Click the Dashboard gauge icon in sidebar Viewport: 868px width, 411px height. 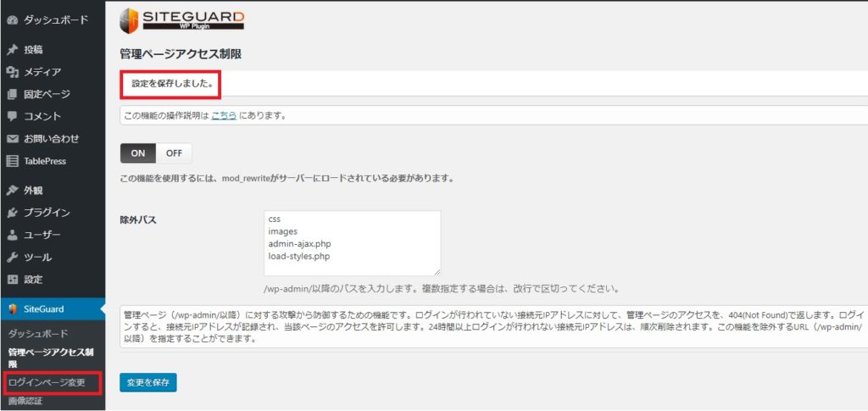point(12,19)
